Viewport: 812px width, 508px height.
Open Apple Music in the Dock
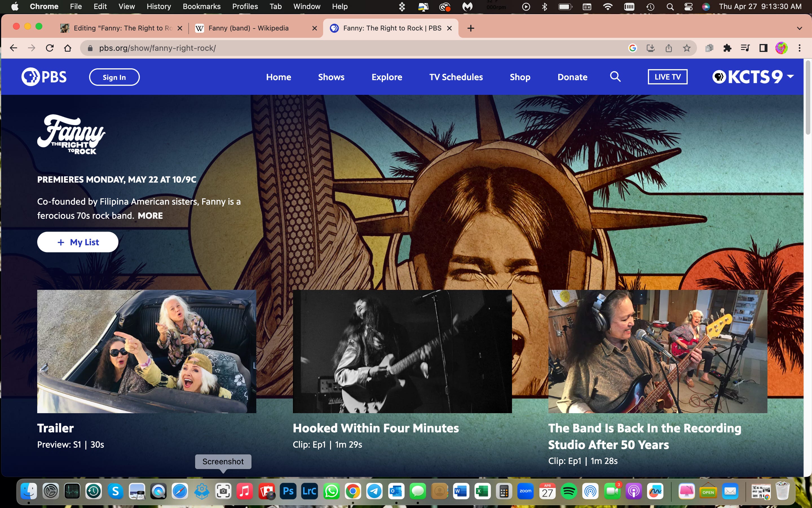245,492
